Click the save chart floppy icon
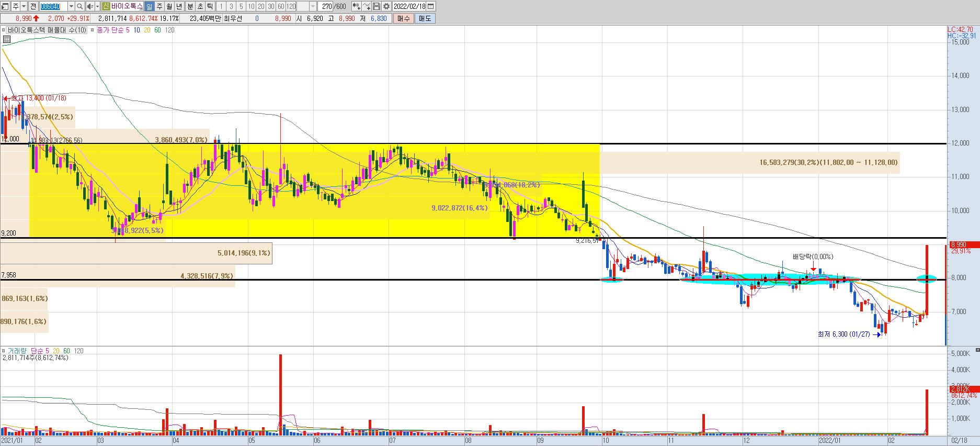 (377, 6)
